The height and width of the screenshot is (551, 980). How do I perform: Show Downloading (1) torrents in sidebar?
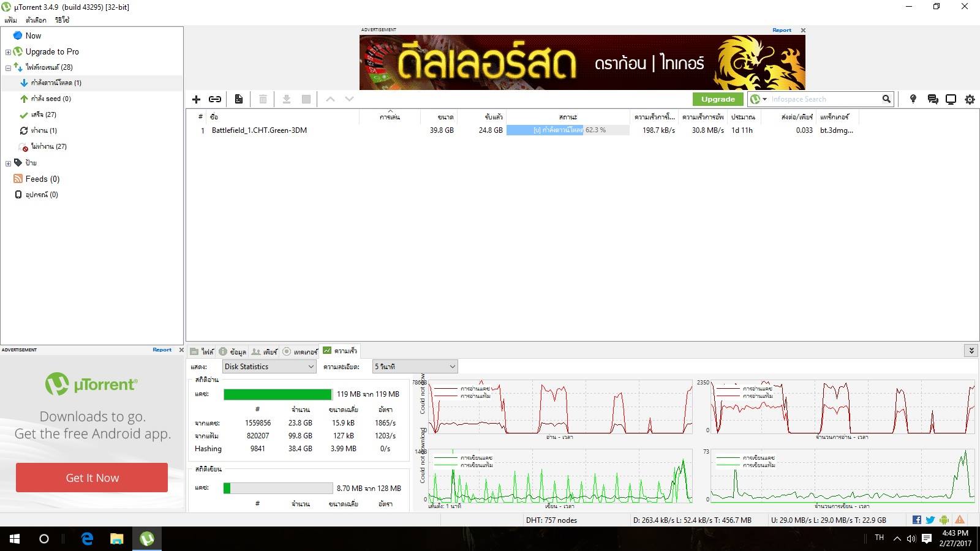click(56, 83)
